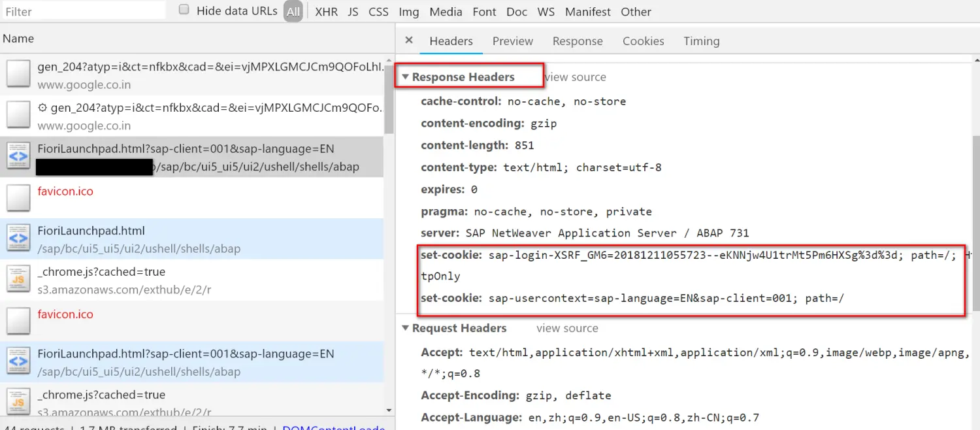Filter requests by CSS
The image size is (980, 430).
click(x=378, y=12)
